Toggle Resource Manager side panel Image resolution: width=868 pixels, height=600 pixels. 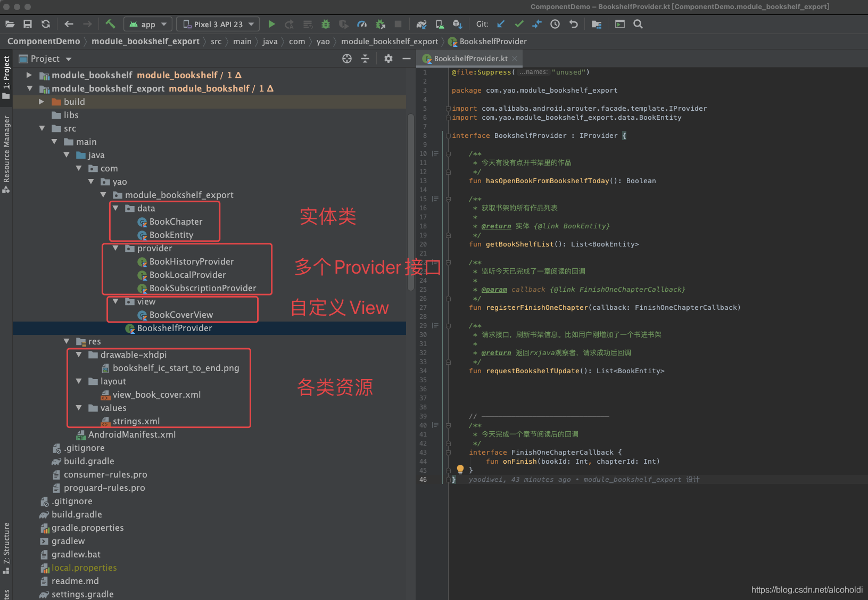(x=6, y=154)
